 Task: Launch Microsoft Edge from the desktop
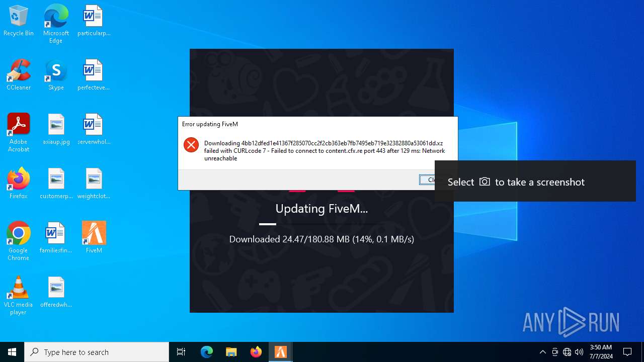click(x=56, y=24)
